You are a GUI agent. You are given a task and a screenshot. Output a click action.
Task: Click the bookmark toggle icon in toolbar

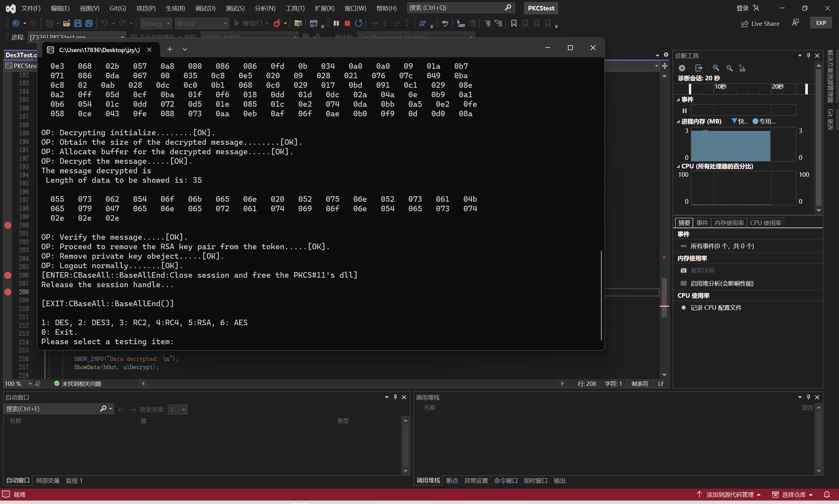pos(514,23)
